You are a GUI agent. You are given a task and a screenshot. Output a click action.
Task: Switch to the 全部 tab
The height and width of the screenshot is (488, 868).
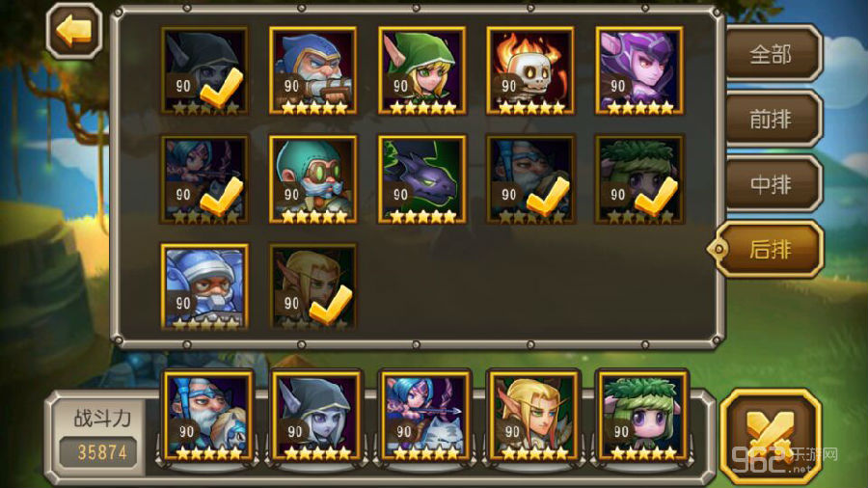tap(772, 54)
